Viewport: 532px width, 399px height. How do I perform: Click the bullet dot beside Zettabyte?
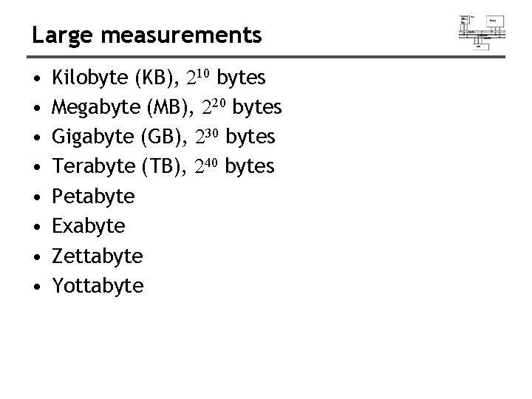pos(37,256)
